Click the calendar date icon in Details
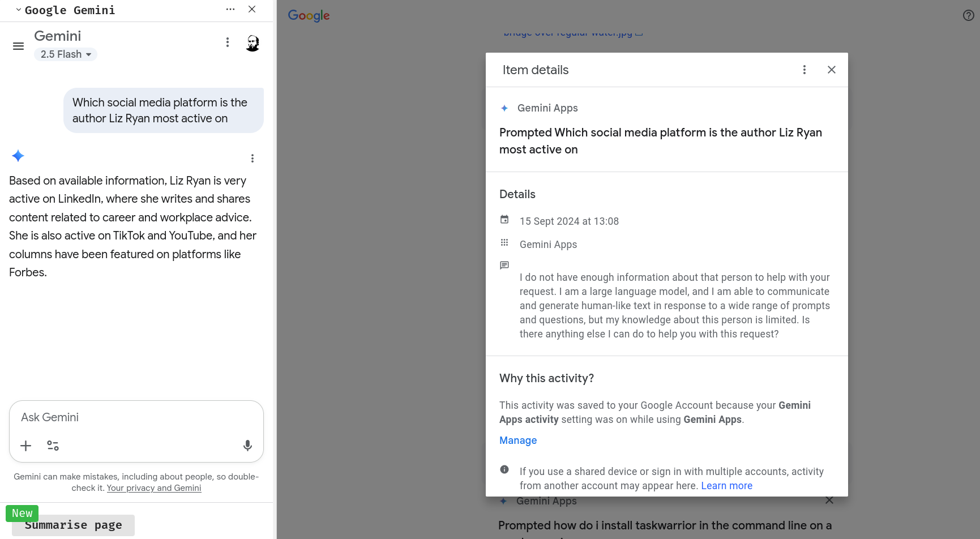980x539 pixels. click(504, 219)
